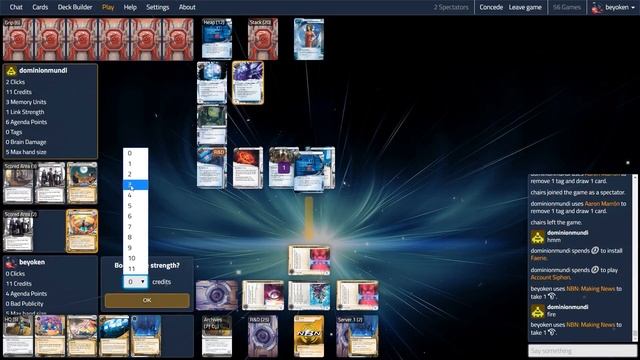The height and width of the screenshot is (360, 640).
Task: Open the Cards menu item
Action: (x=40, y=7)
